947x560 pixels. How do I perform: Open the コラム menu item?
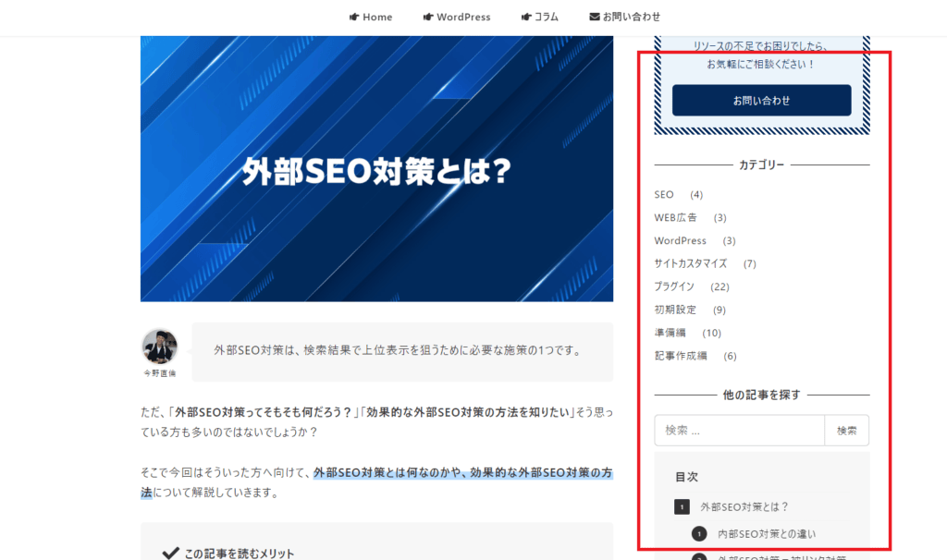click(x=540, y=17)
